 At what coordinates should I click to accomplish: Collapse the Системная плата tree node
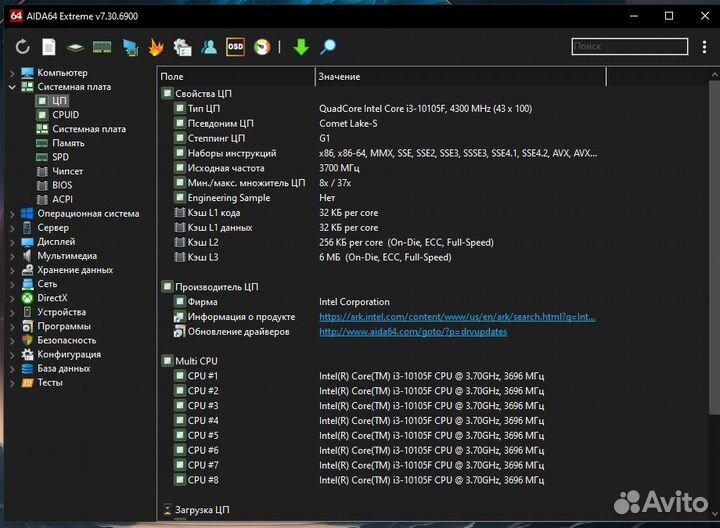(12, 87)
